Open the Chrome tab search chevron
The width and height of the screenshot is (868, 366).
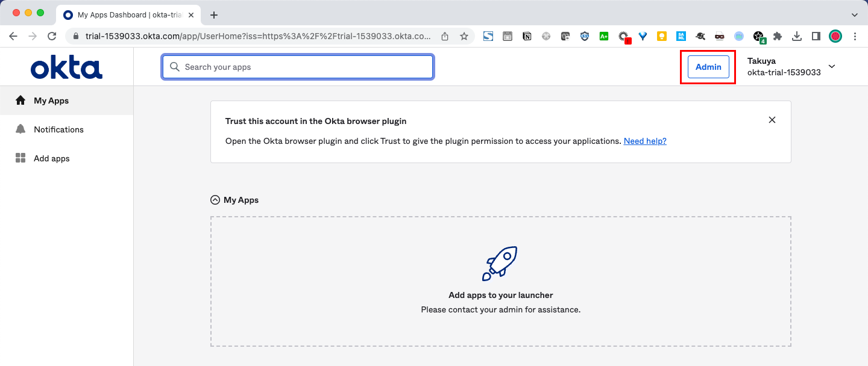click(x=854, y=14)
